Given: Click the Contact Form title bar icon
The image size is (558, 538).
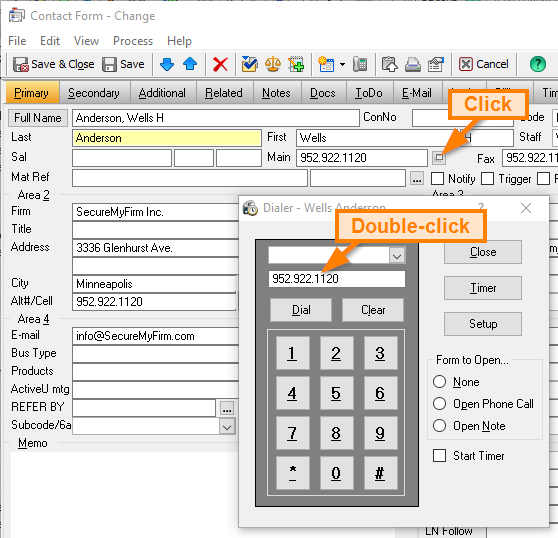Looking at the screenshot, I should [17, 16].
